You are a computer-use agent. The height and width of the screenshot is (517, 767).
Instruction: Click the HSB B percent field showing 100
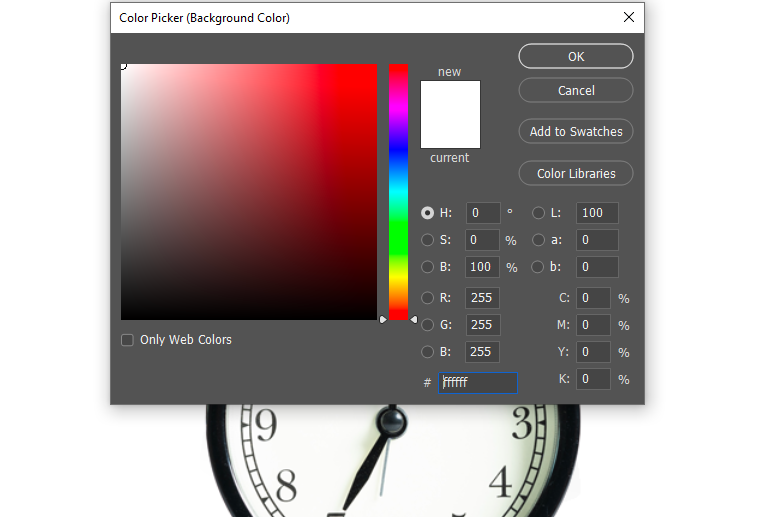coord(482,267)
